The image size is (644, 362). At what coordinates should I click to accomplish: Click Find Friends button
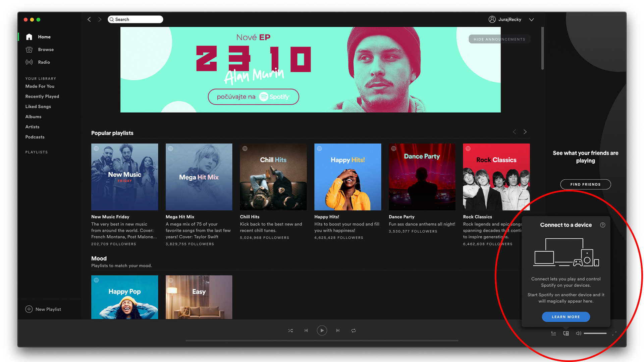tap(585, 184)
